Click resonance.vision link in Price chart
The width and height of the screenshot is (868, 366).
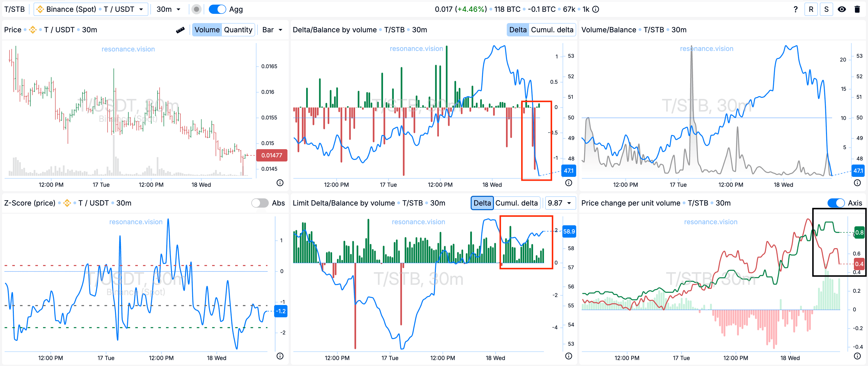pyautogui.click(x=128, y=49)
